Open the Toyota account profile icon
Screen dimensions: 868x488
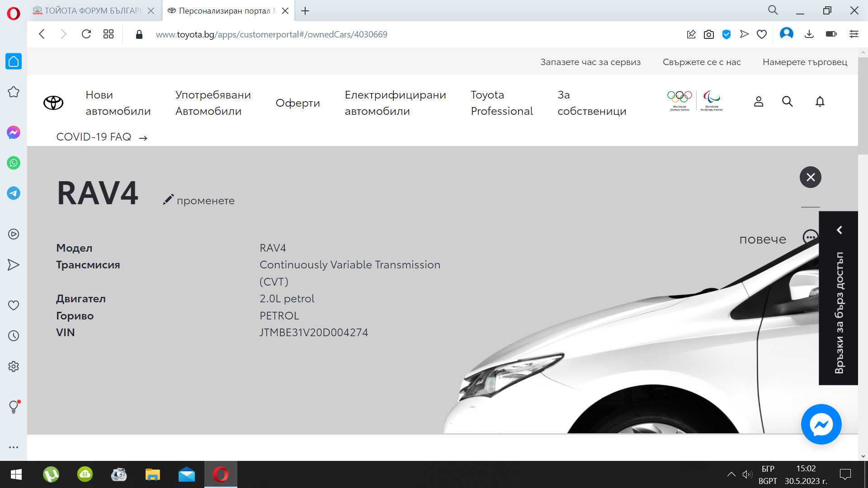pos(759,102)
